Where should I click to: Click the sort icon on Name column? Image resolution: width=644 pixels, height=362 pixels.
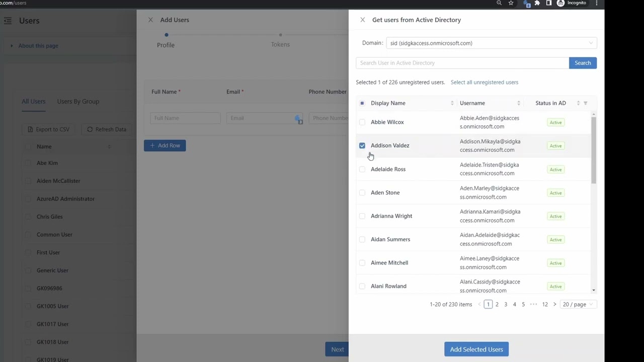(x=109, y=147)
